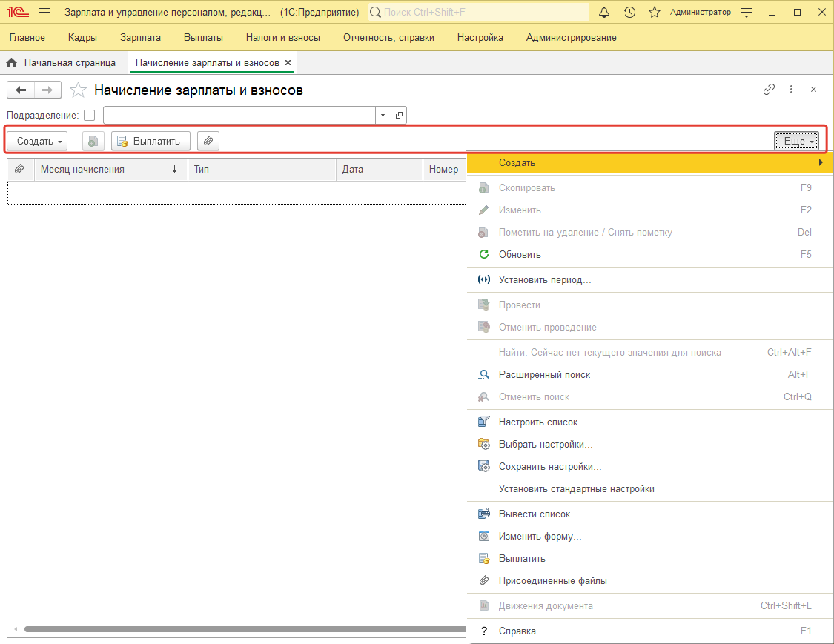
Task: Open favorites star in title bar
Action: (654, 13)
